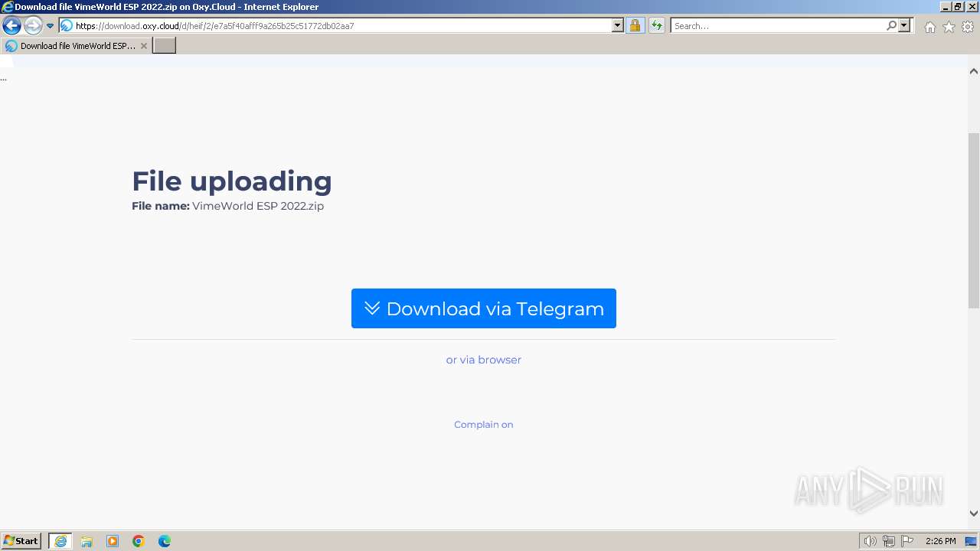
Task: Click the volume speaker tray icon
Action: [x=870, y=541]
